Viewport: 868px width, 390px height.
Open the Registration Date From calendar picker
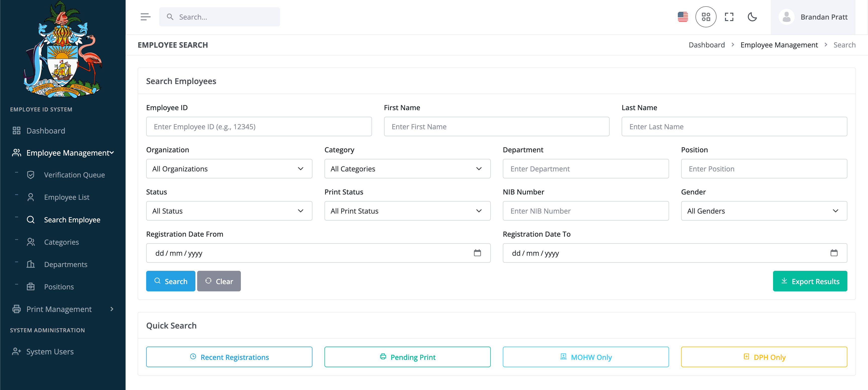point(477,252)
